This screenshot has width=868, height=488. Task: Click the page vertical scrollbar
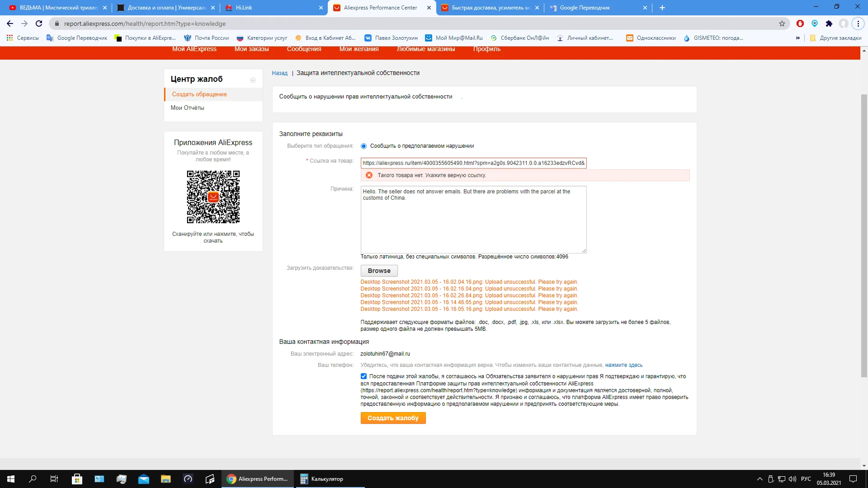[x=864, y=235]
